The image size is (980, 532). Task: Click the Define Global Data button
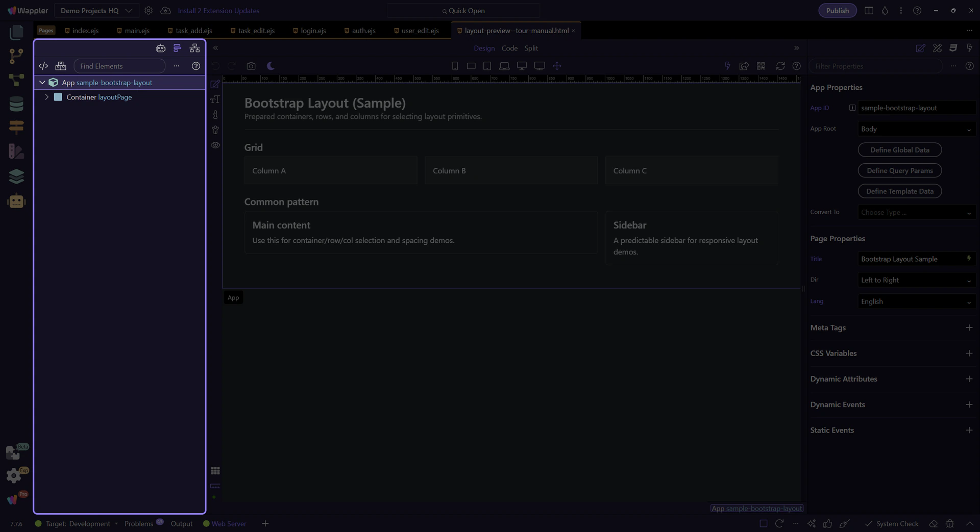899,150
